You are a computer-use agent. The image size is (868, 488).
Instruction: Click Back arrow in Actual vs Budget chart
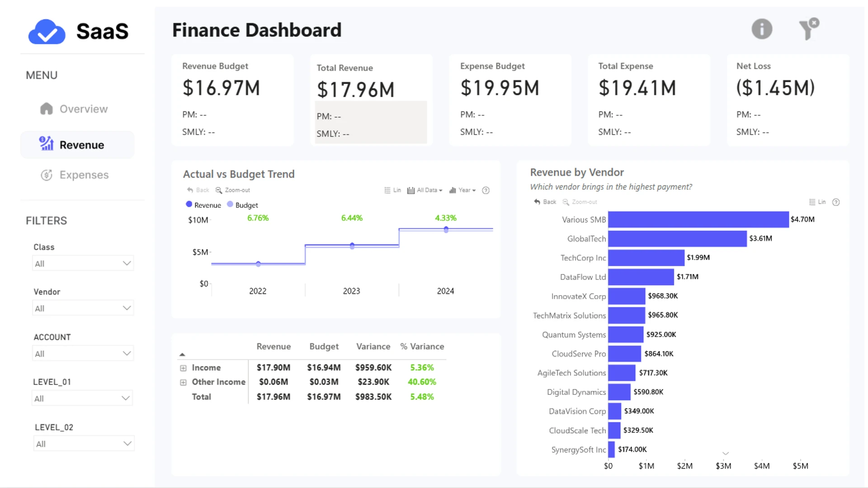(198, 190)
